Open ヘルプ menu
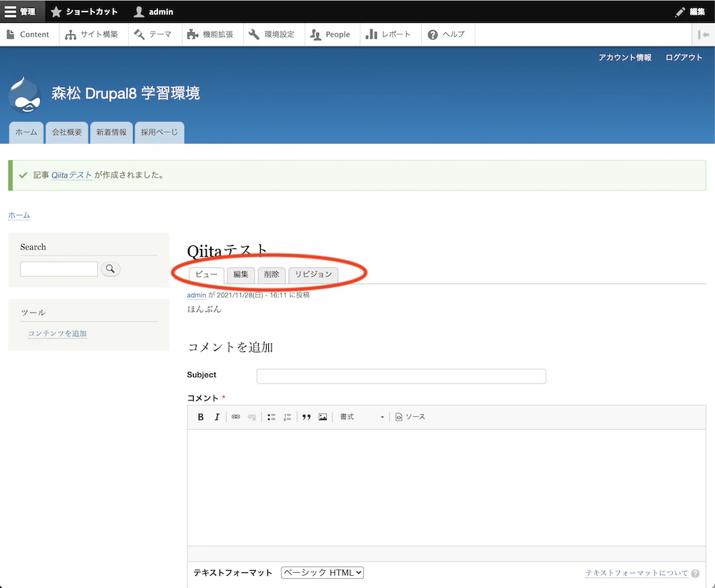Viewport: 715px width, 588px height. (446, 34)
